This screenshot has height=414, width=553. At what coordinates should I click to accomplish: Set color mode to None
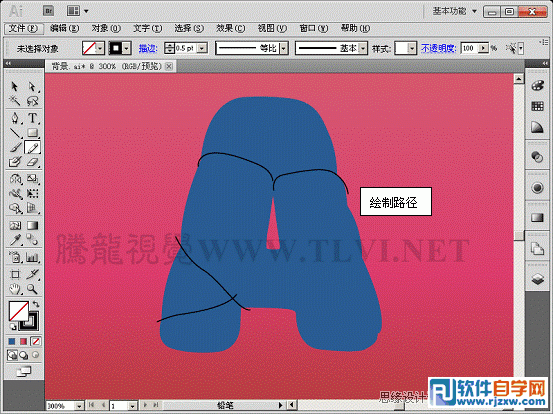[x=36, y=341]
